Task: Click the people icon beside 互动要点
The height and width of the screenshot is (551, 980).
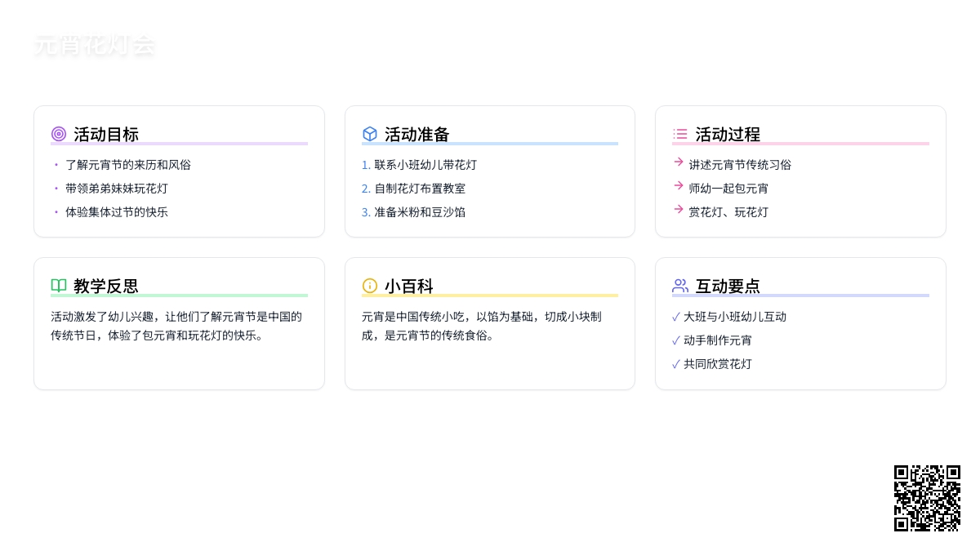Action: click(x=680, y=286)
